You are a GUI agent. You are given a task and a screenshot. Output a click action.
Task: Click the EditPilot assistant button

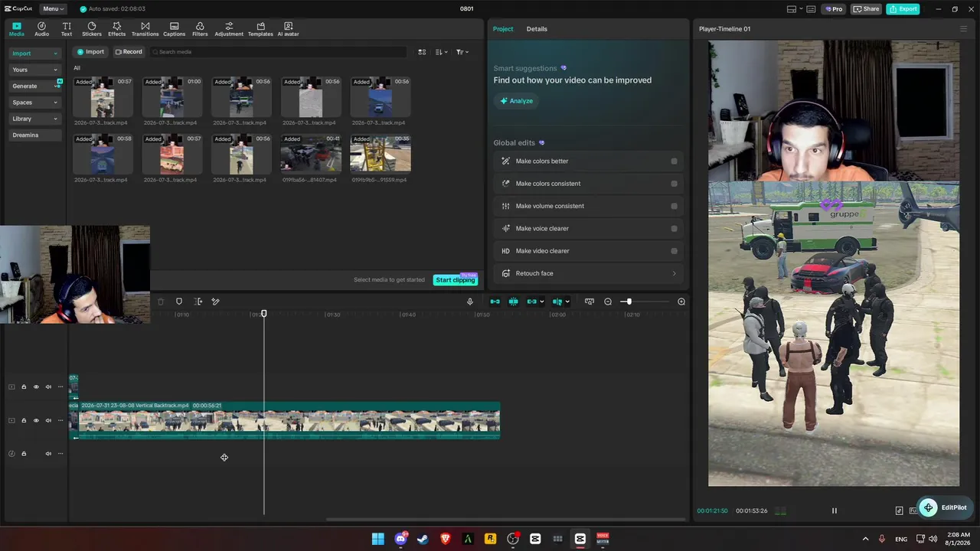(x=944, y=507)
